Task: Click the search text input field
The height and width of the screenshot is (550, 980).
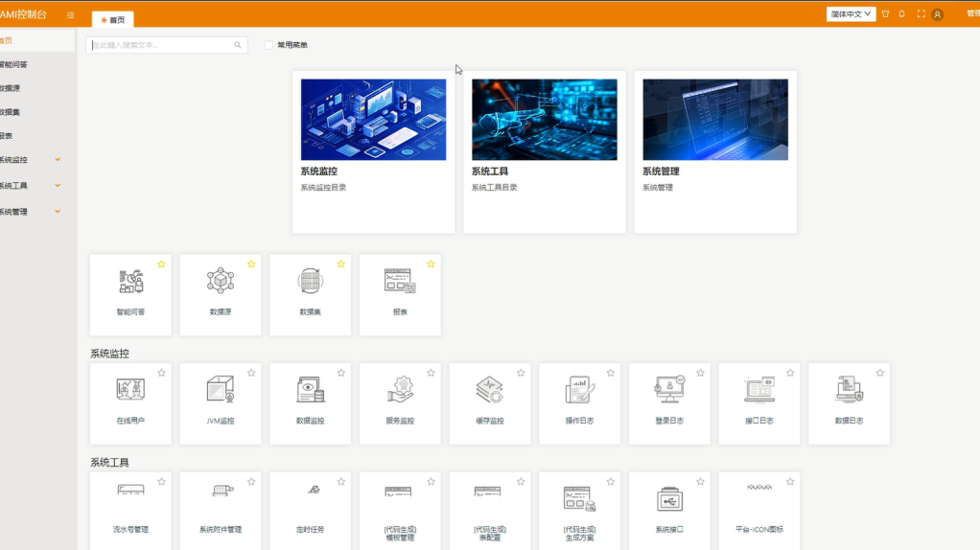Action: pyautogui.click(x=158, y=45)
